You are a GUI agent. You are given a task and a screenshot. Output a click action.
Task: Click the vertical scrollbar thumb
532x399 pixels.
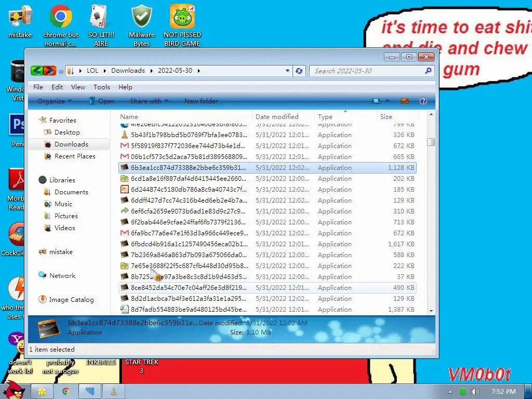(x=431, y=142)
